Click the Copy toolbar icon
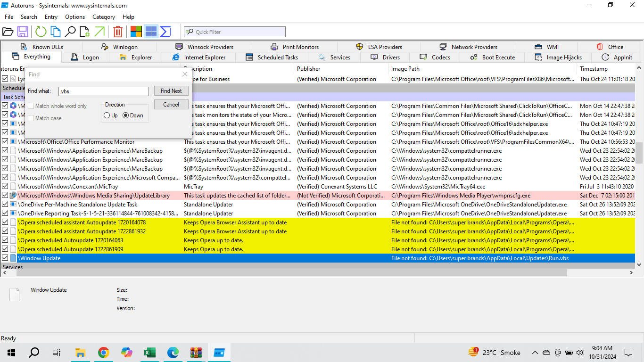This screenshot has width=644, height=362. click(x=56, y=32)
